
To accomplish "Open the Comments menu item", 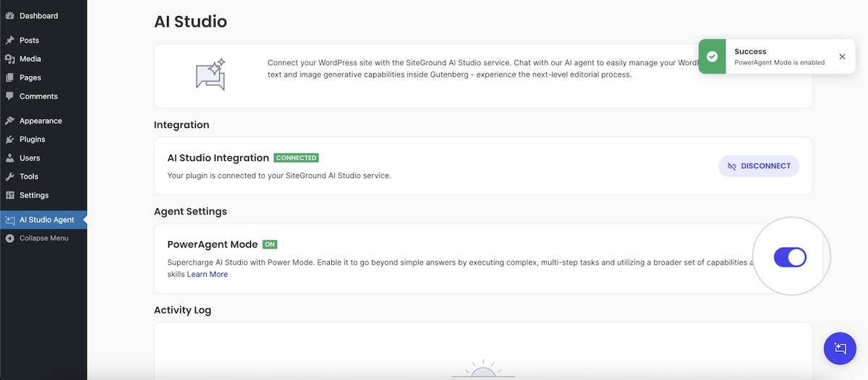I will (43, 96).
